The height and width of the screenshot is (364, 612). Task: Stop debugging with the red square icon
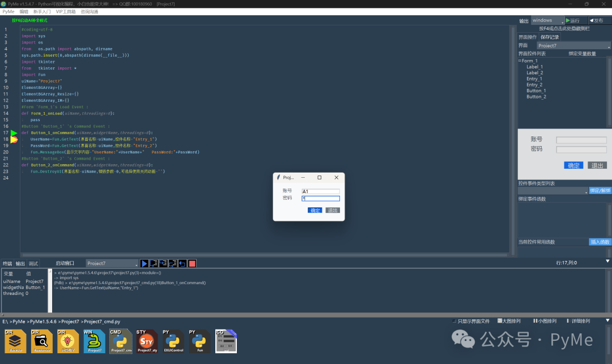(192, 263)
